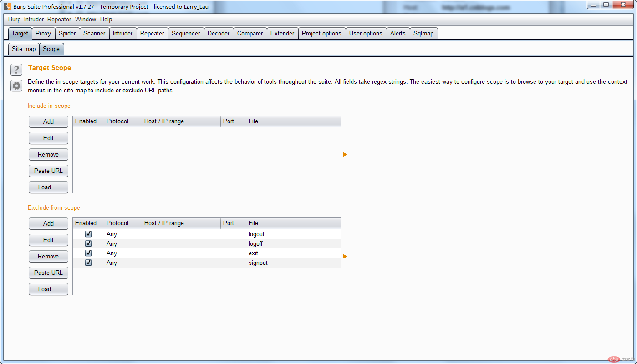Select the Scope sub-tab
The height and width of the screenshot is (364, 637).
click(51, 49)
